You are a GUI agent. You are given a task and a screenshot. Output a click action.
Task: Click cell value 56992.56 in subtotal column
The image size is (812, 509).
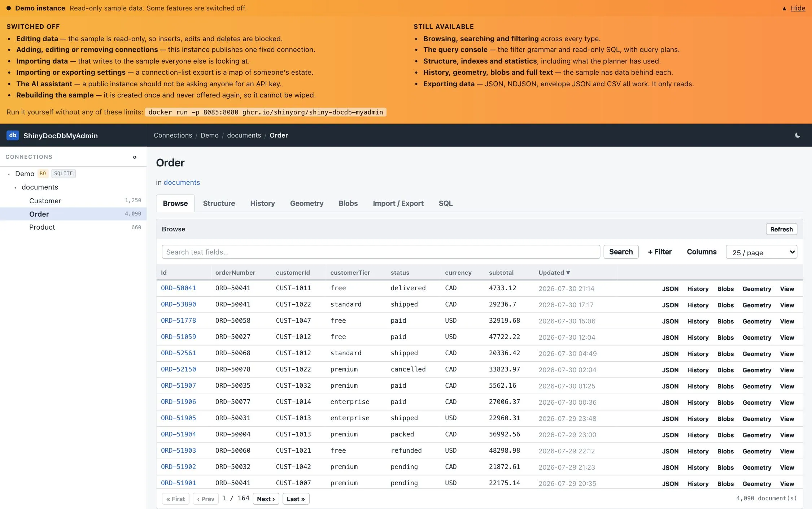pyautogui.click(x=505, y=434)
